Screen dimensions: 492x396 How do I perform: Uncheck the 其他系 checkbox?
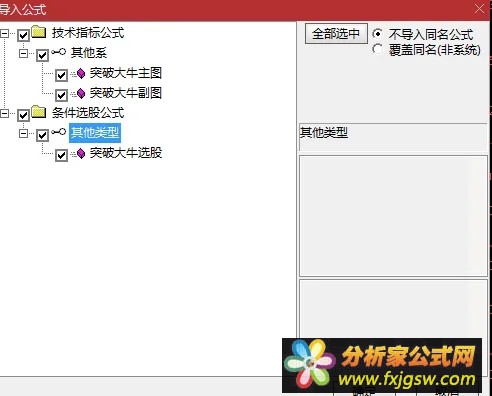point(42,55)
